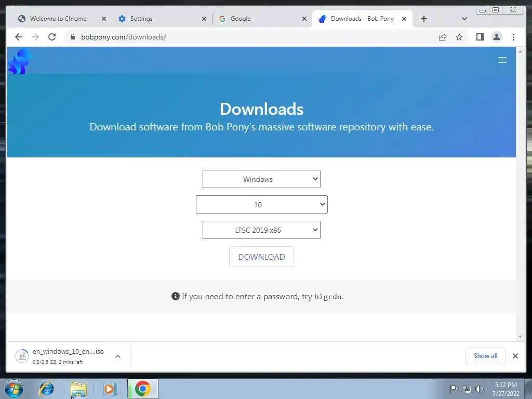Click the 0.5/2.8 GB download progress text
The image size is (532, 399).
point(58,362)
